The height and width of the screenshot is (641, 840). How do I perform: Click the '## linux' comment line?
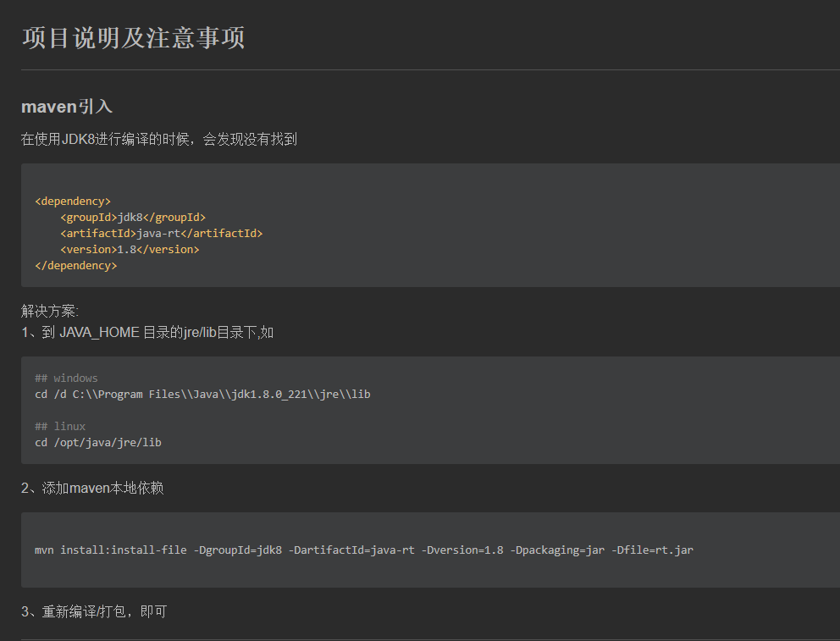point(60,426)
